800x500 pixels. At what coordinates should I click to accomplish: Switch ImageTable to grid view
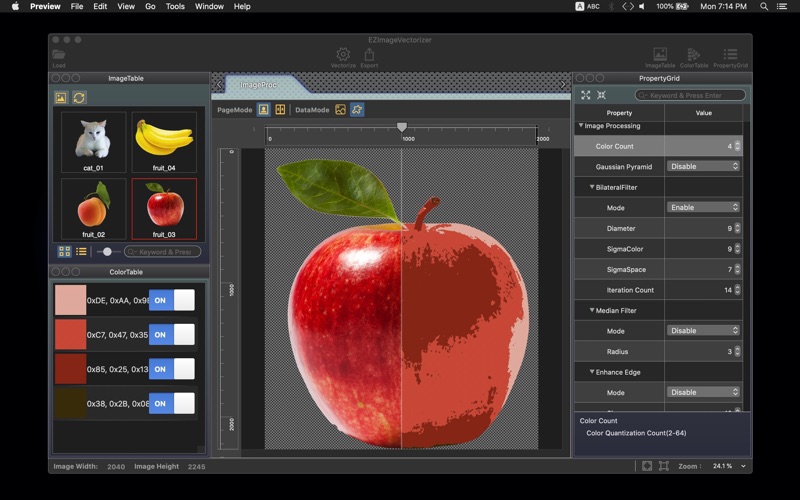[x=64, y=252]
